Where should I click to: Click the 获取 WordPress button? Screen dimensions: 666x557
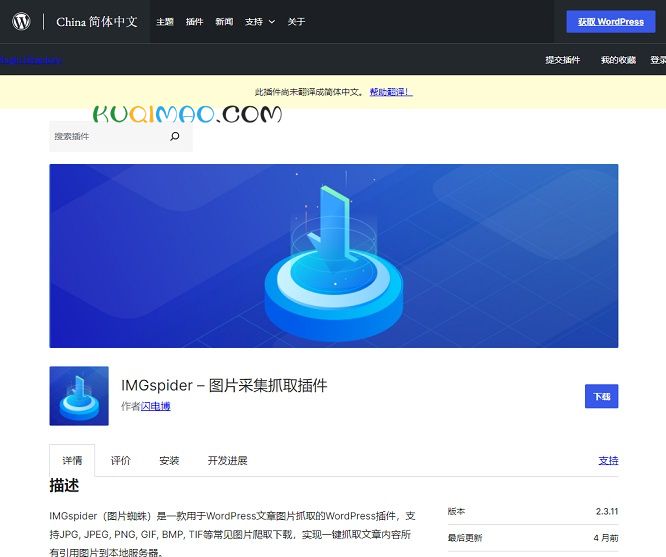point(610,22)
